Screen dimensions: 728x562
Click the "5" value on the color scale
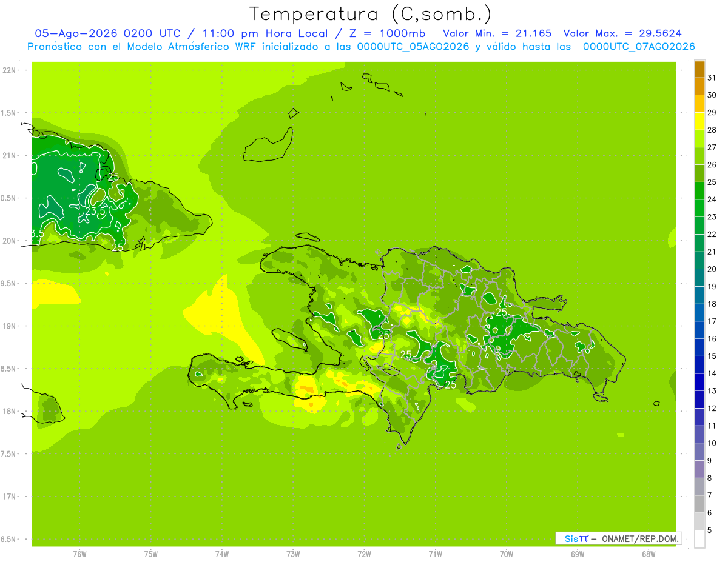(x=710, y=530)
